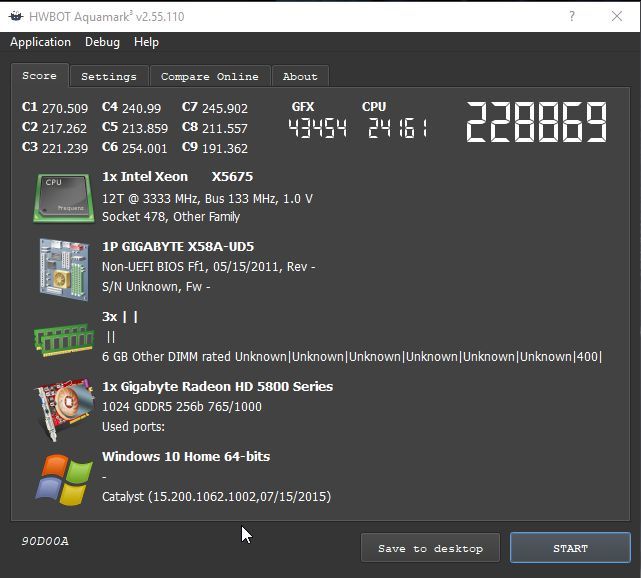
Task: Click the C9 value 191.362
Action: pos(225,148)
